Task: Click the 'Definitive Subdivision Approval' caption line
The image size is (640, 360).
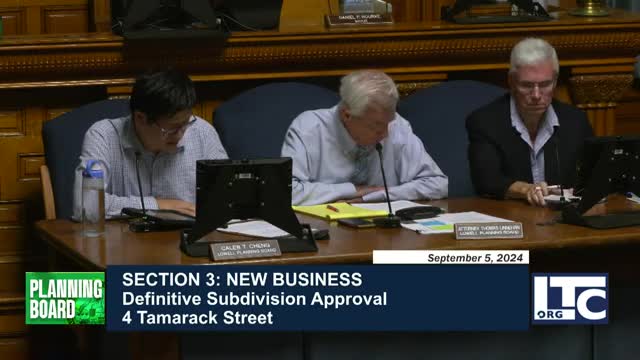Action: [x=254, y=299]
